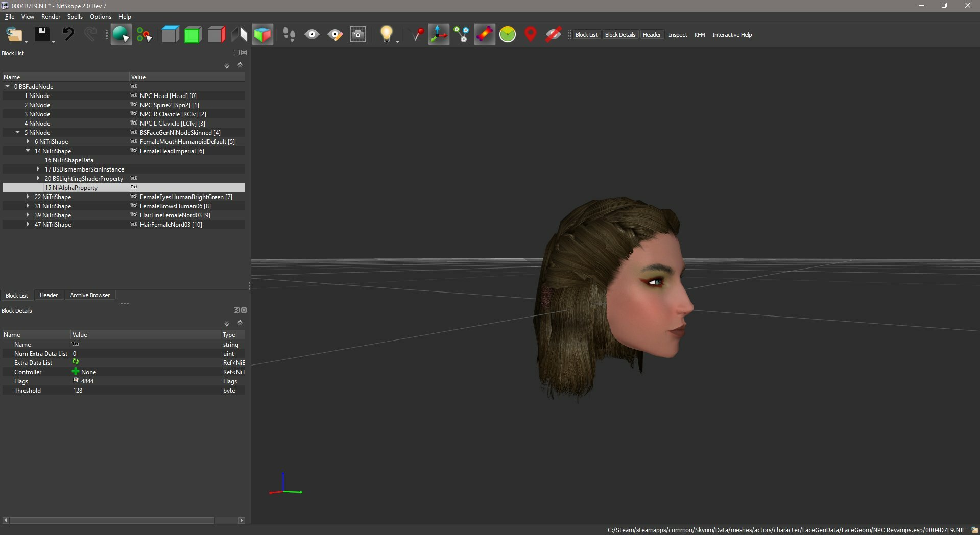
Task: Toggle perspective multicolor cube icon
Action: 262,35
